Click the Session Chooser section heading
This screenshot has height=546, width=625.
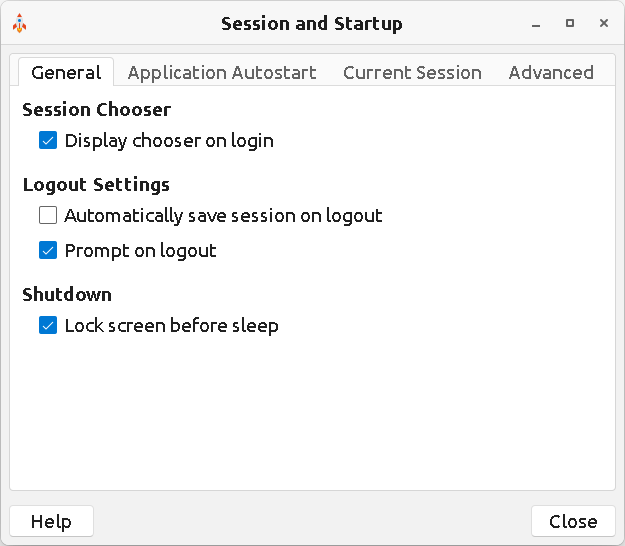[x=96, y=110]
